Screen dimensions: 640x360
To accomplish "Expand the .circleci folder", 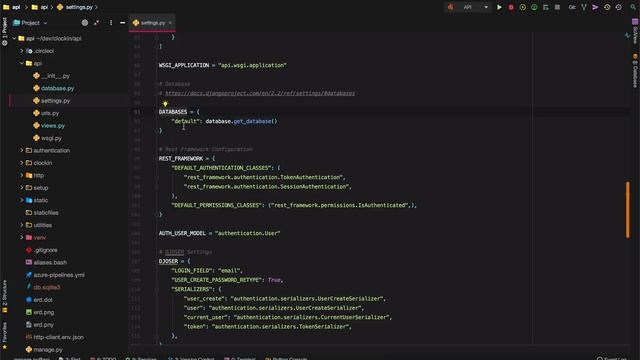I will click(x=22, y=51).
